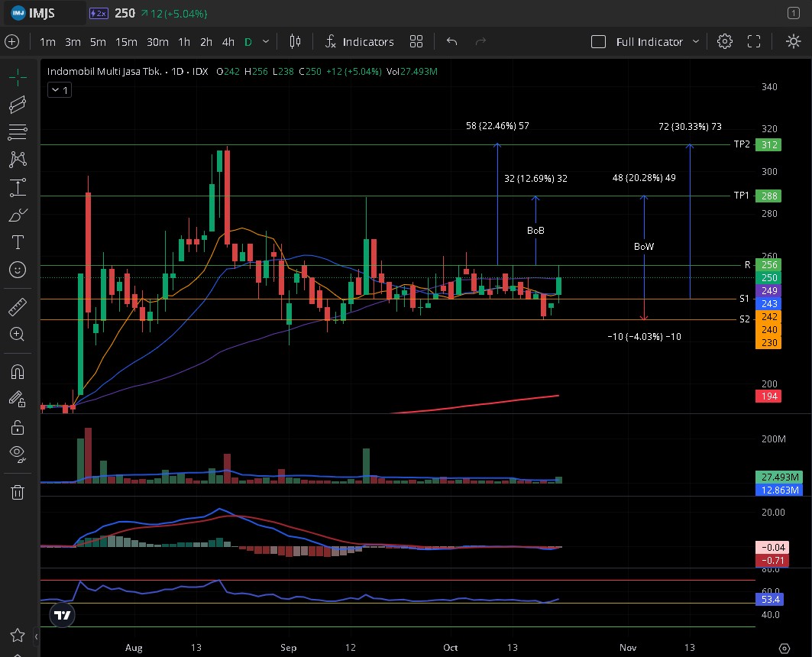The image size is (812, 657).
Task: Switch to the 4h timeframe
Action: pos(228,42)
